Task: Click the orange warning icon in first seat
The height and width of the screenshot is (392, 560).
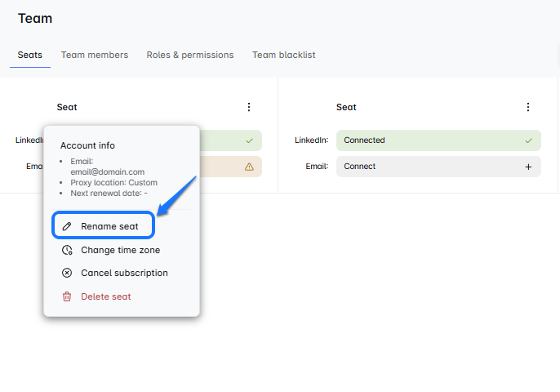Action: coord(249,167)
